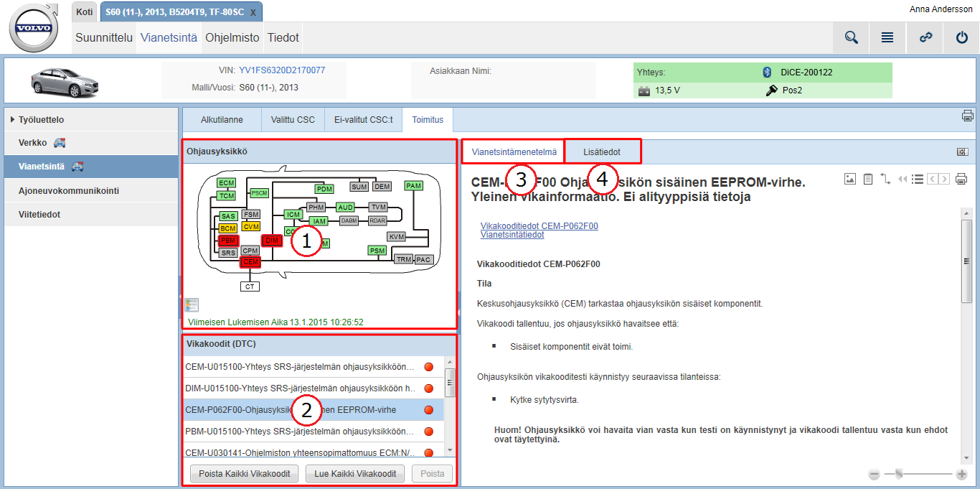The height and width of the screenshot is (489, 980).
Task: Open Verkko in the sidebar
Action: [x=91, y=143]
